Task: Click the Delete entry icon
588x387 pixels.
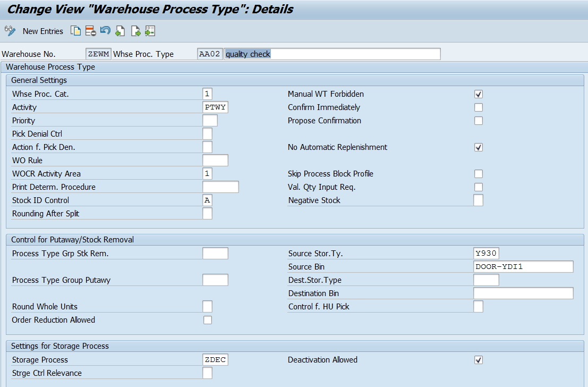Action: [x=90, y=31]
